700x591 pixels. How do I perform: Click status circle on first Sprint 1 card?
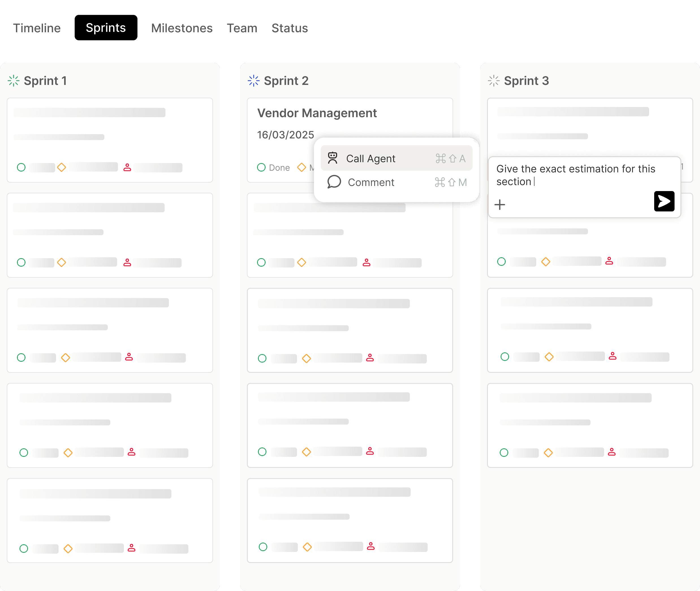[x=21, y=167]
